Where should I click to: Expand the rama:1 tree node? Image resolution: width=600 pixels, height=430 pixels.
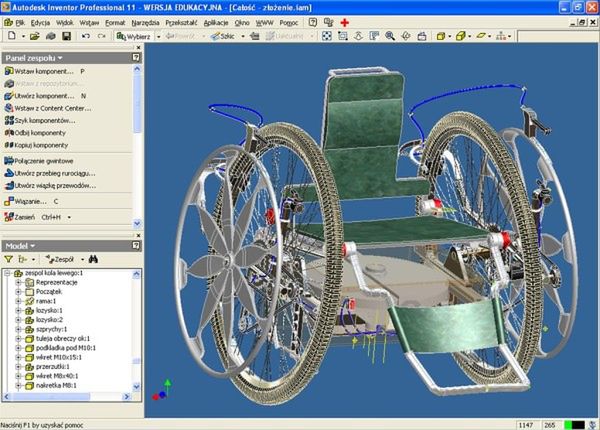tap(18, 301)
